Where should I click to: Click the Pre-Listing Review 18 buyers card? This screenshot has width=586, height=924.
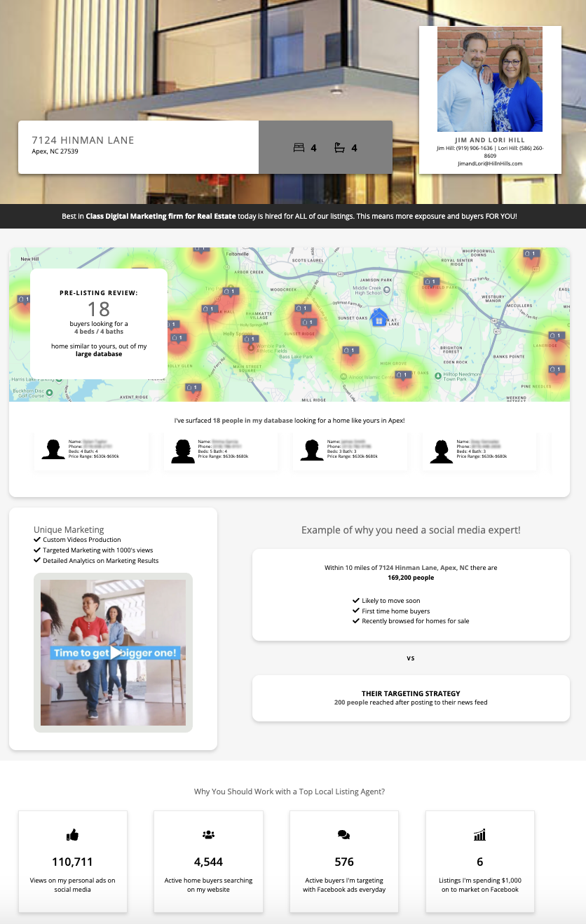(x=99, y=324)
